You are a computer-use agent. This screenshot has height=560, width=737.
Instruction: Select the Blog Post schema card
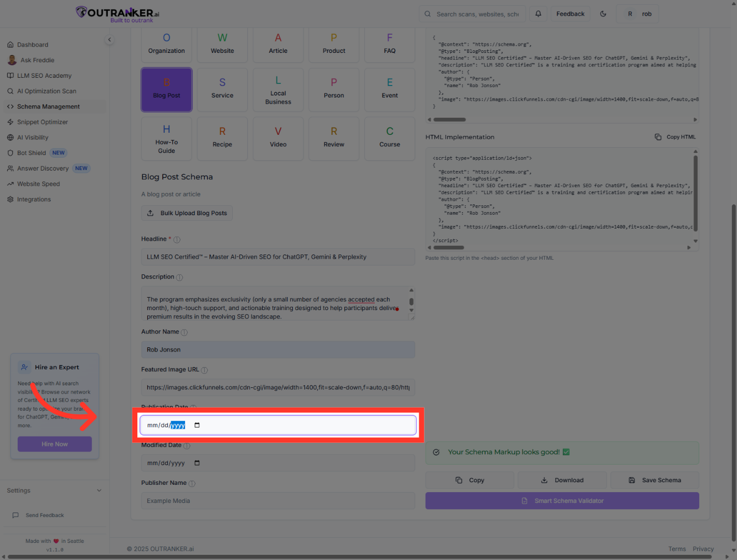point(166,90)
